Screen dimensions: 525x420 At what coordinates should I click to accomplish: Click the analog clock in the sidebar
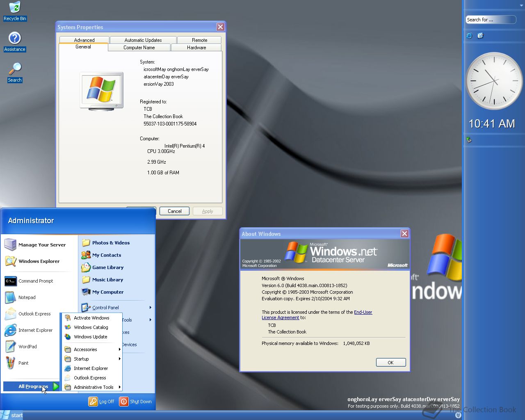[x=494, y=81]
